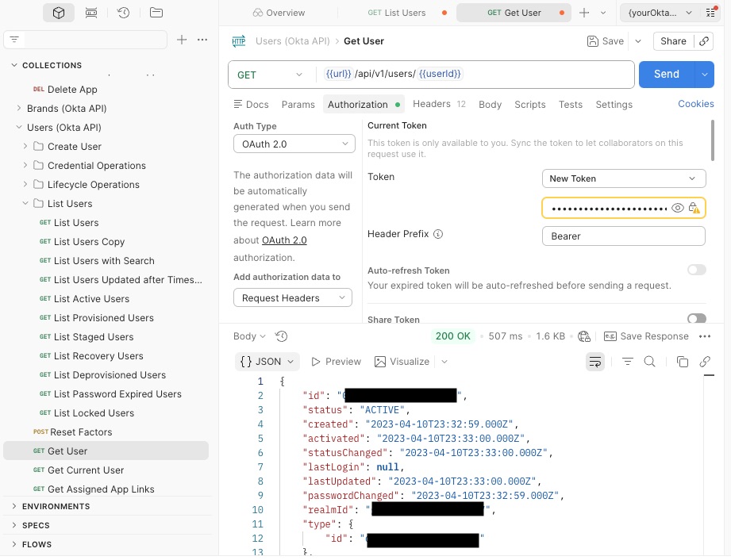Open the GET method dropdown
This screenshot has width=731, height=560.
pyautogui.click(x=271, y=75)
